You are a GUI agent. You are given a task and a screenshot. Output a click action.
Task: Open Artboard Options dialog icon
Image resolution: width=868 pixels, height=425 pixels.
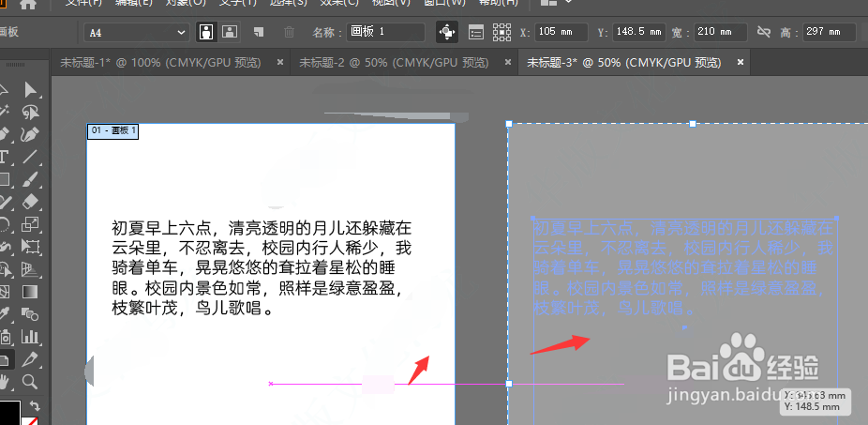(x=476, y=32)
